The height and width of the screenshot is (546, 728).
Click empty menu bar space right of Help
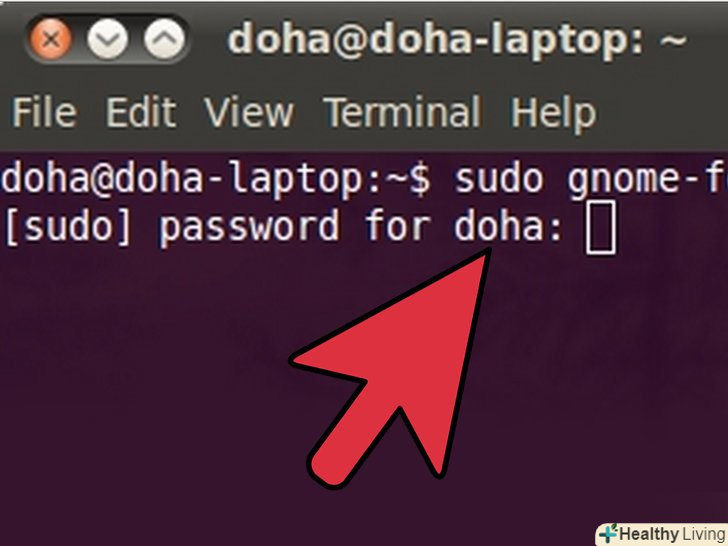point(664,112)
